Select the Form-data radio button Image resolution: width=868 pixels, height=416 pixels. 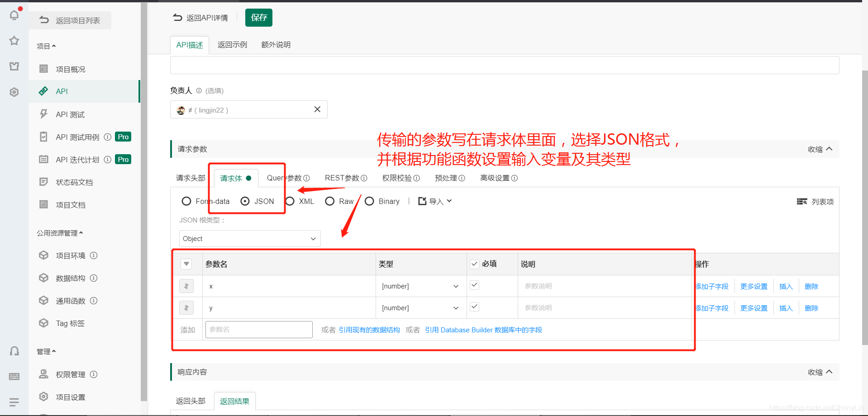186,201
